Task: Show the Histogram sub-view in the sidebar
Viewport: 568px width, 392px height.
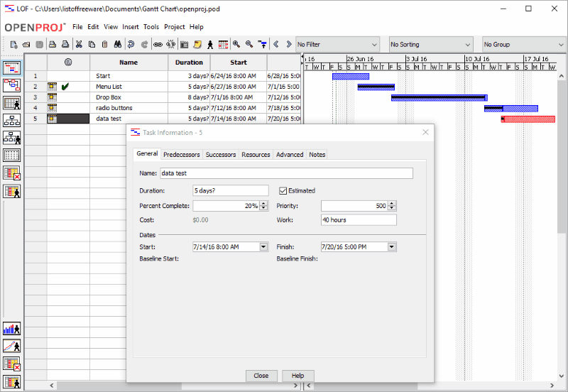Action: tap(12, 329)
